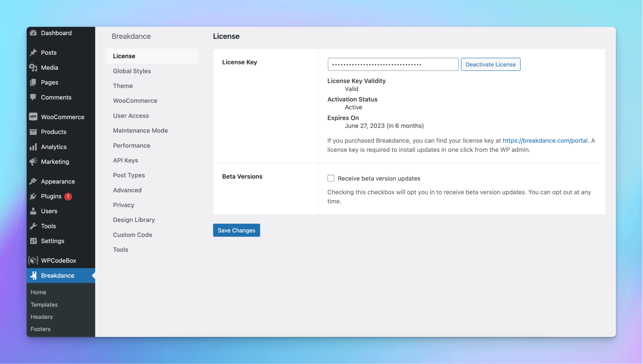The height and width of the screenshot is (364, 643).
Task: Open the WooCommerce settings tab
Action: tap(153, 101)
